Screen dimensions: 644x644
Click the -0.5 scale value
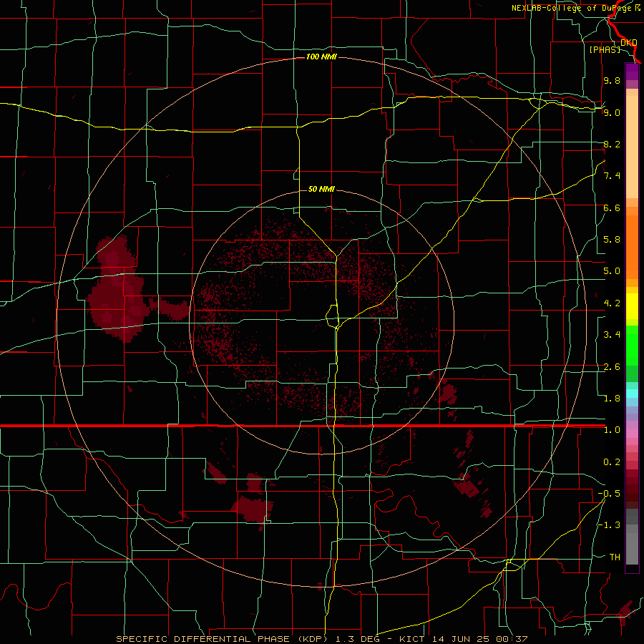coord(609,494)
